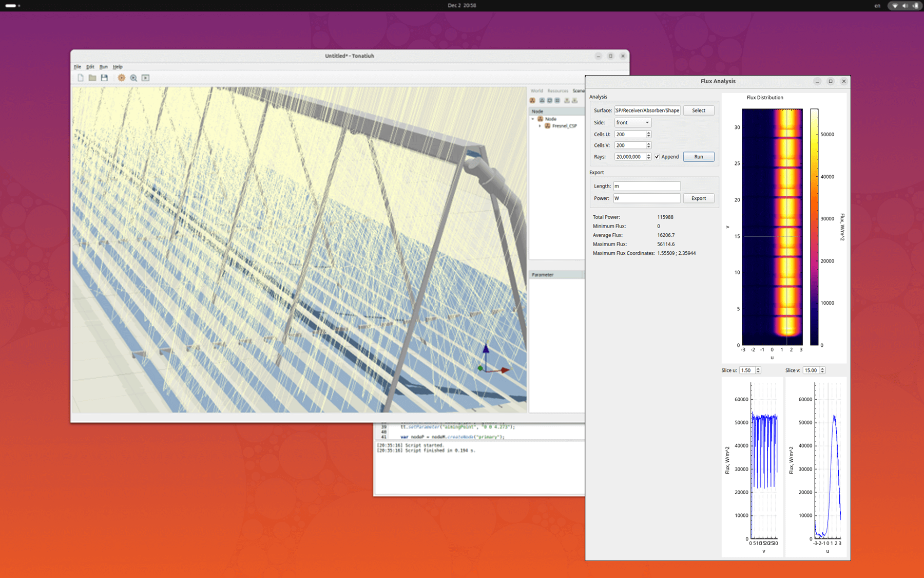Save the scene with the floppy disk icon

tap(104, 78)
